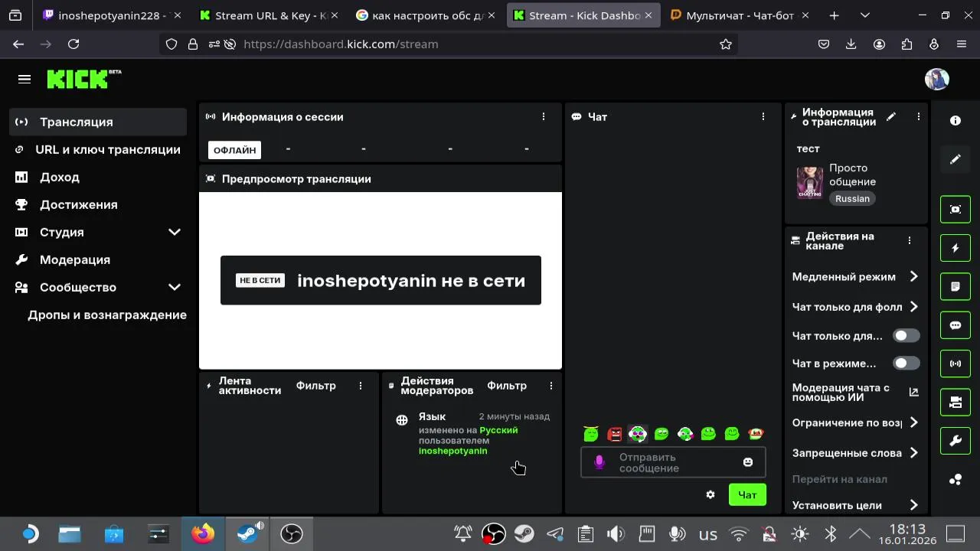Image resolution: width=980 pixels, height=551 pixels.
Task: Open Доход in sidebar
Action: click(98, 177)
